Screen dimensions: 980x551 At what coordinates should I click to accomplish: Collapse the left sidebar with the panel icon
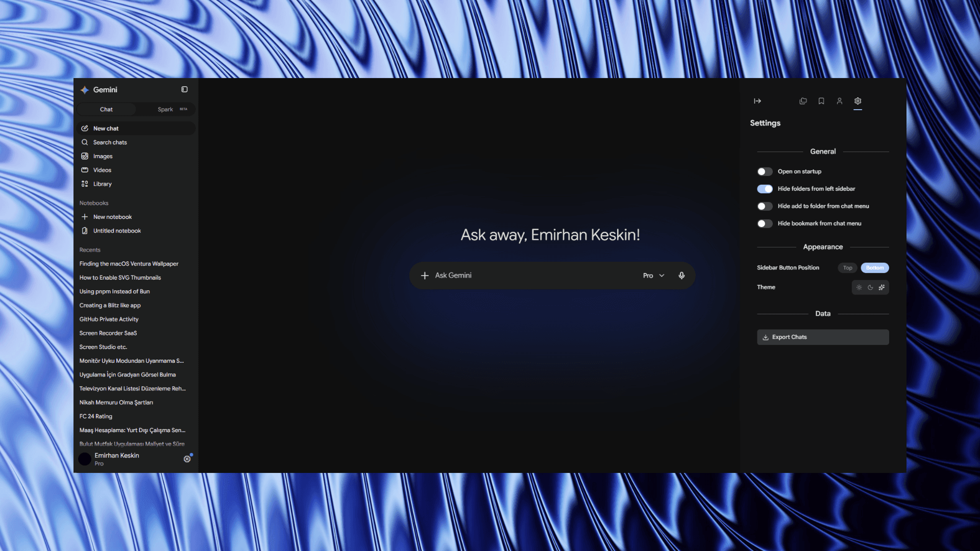click(x=184, y=89)
